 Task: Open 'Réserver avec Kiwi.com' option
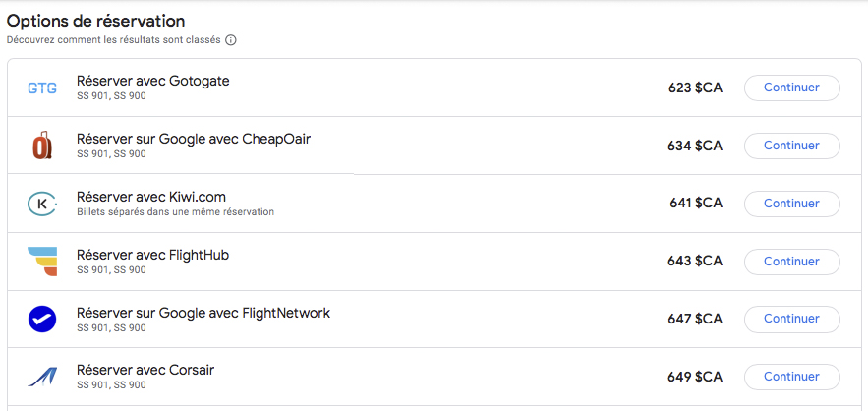click(x=150, y=197)
